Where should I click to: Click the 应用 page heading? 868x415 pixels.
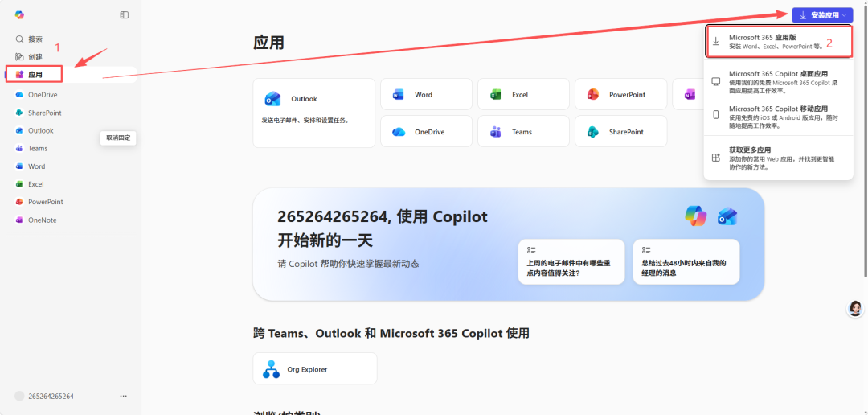click(x=268, y=43)
